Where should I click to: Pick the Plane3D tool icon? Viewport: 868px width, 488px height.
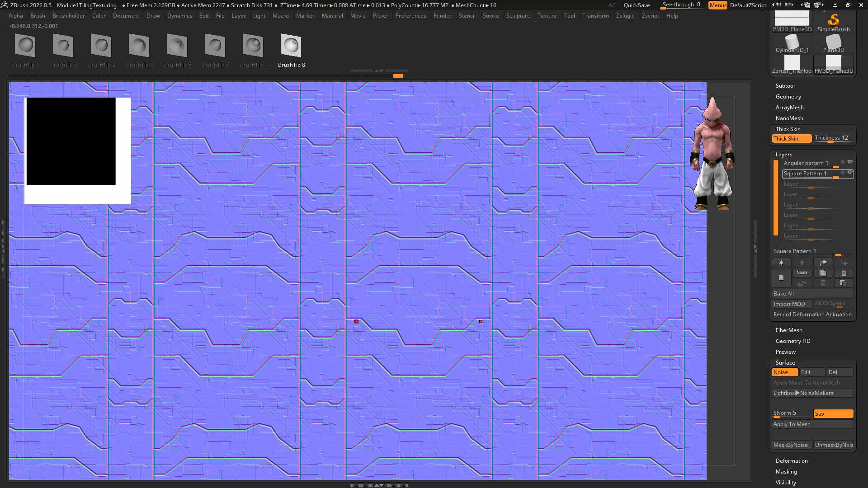tap(833, 44)
